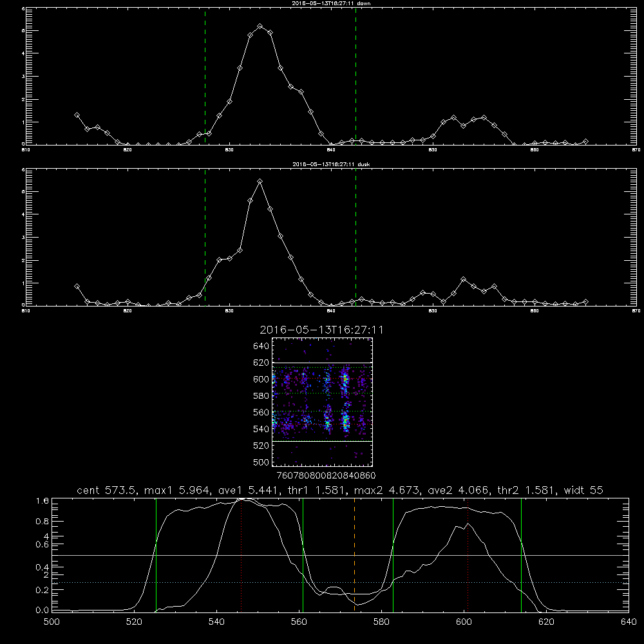Click the green vertical line near 583 in bottom plot
The height and width of the screenshot is (644, 644).
pyautogui.click(x=393, y=555)
